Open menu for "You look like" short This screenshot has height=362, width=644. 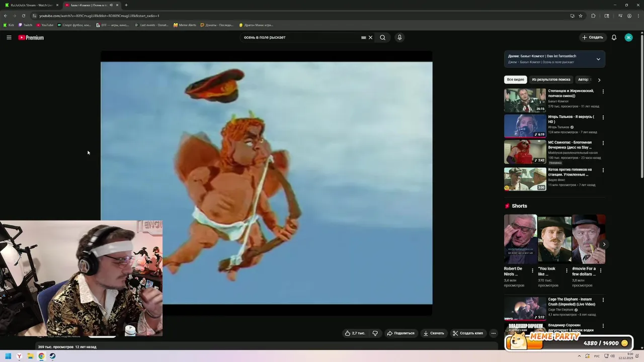pos(567,270)
